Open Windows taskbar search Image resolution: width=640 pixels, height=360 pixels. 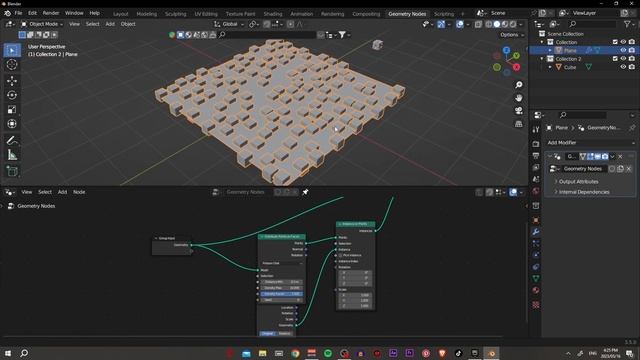(24, 353)
